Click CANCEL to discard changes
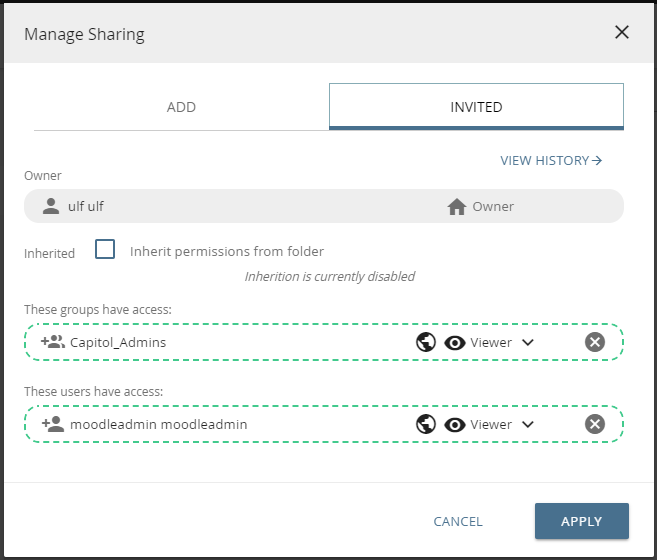The image size is (657, 560). 458,521
